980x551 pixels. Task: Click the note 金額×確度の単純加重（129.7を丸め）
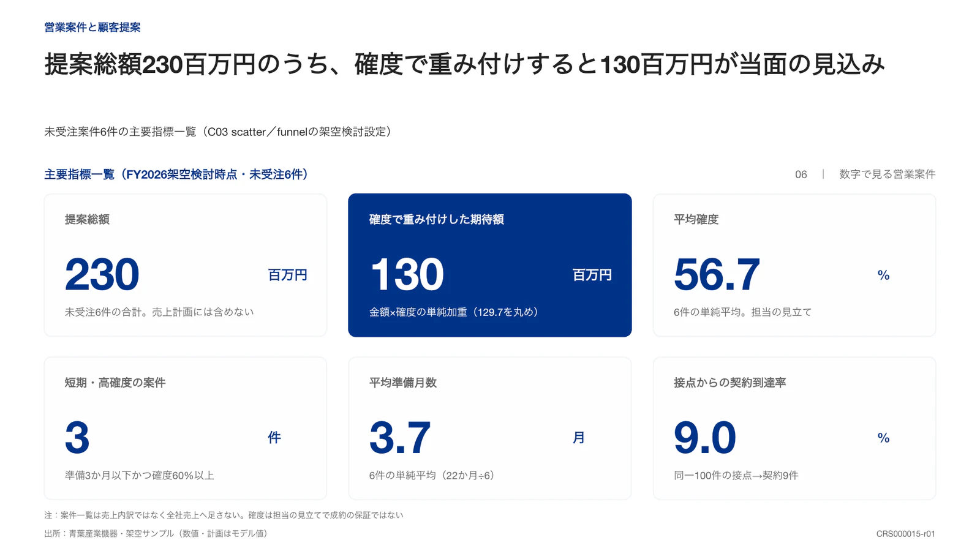click(x=456, y=312)
